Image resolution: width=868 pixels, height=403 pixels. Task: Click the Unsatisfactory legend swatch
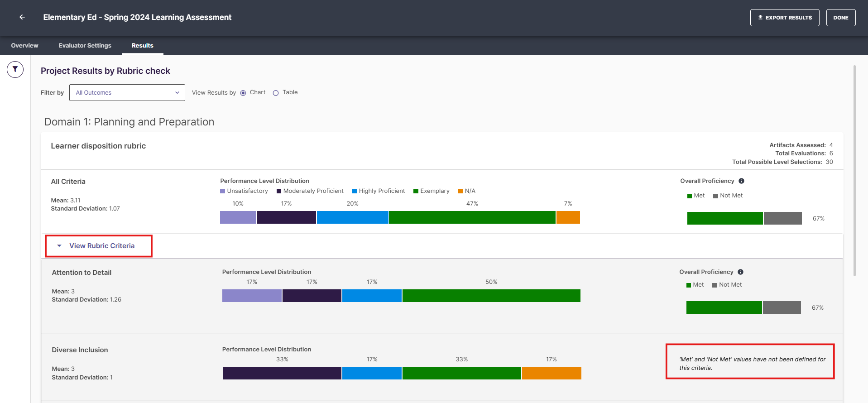[x=222, y=191]
